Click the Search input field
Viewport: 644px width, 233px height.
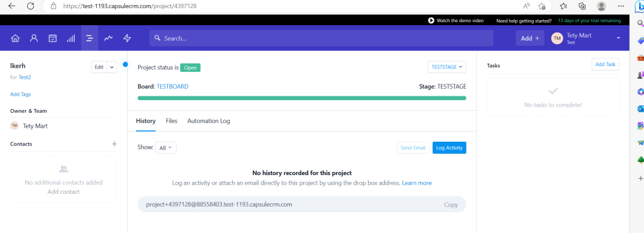[x=321, y=38]
